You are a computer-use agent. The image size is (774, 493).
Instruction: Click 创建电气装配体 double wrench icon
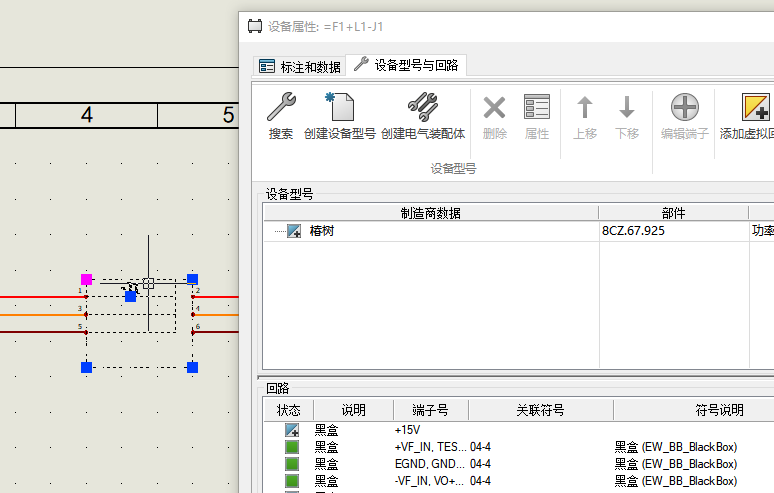coord(423,107)
